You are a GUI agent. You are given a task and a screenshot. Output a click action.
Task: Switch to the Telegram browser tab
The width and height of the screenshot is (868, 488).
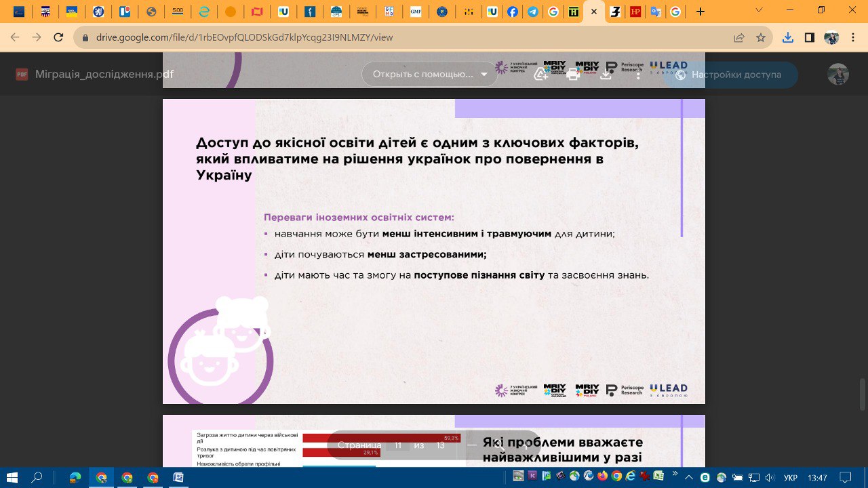[534, 12]
